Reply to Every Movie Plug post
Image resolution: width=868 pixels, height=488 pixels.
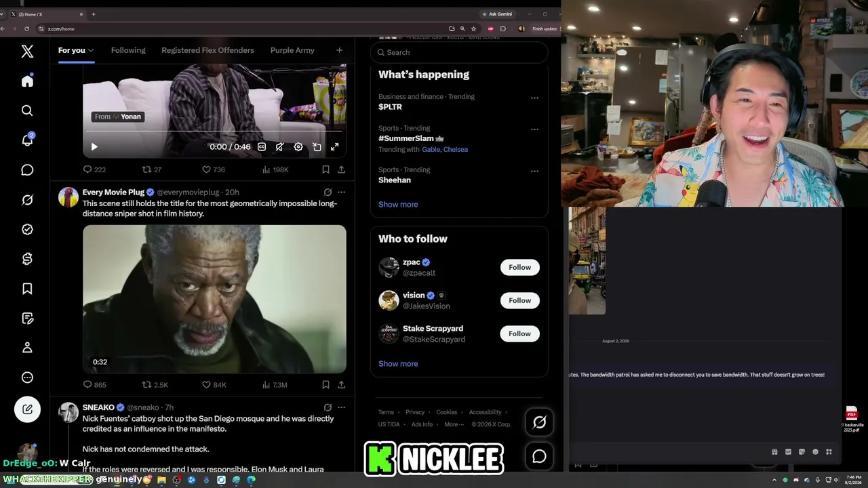pos(94,385)
